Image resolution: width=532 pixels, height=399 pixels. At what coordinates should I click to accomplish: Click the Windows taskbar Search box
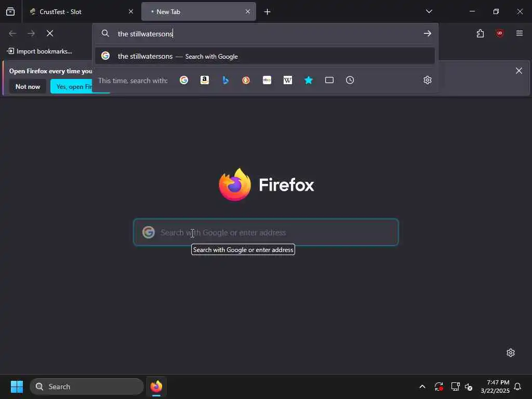tap(87, 387)
